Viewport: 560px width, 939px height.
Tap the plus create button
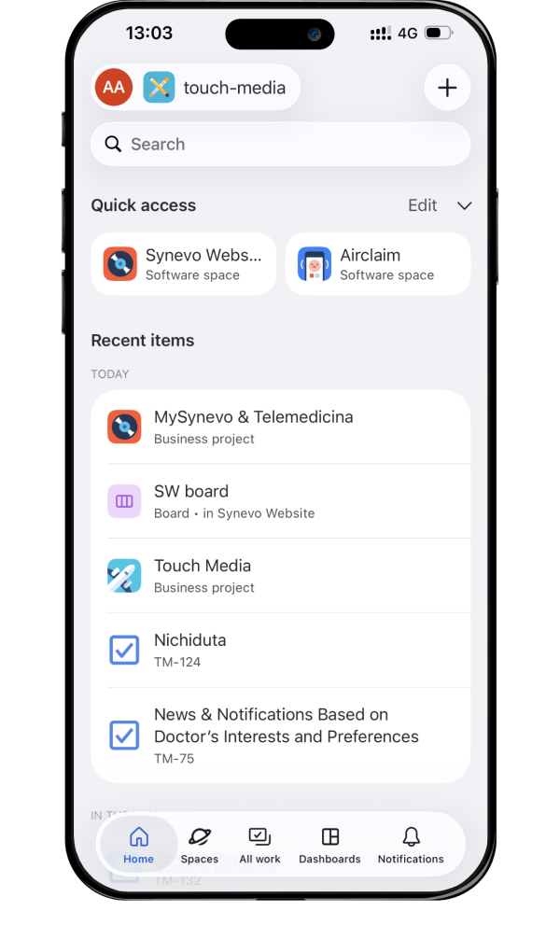coord(447,88)
